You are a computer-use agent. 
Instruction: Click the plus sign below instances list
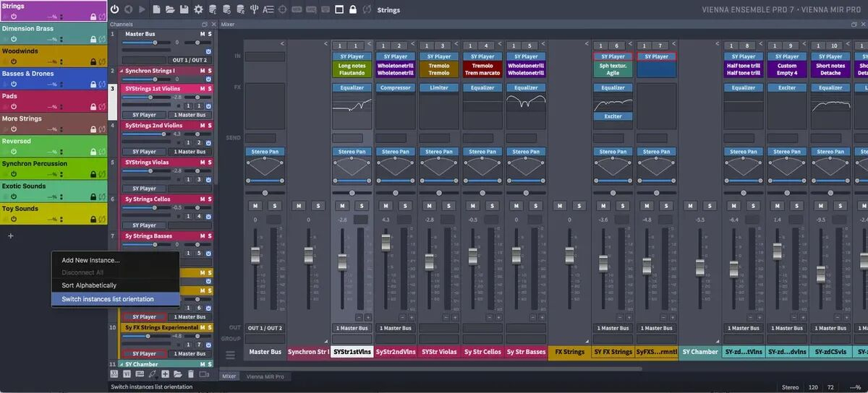(x=10, y=236)
